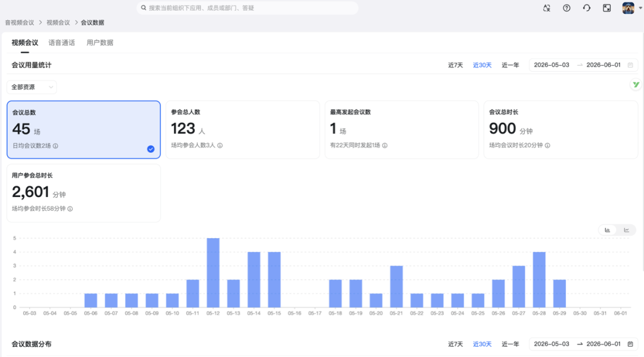Select the 参会总人数 metric card
Viewport: 644px width, 357px height.
click(x=243, y=130)
